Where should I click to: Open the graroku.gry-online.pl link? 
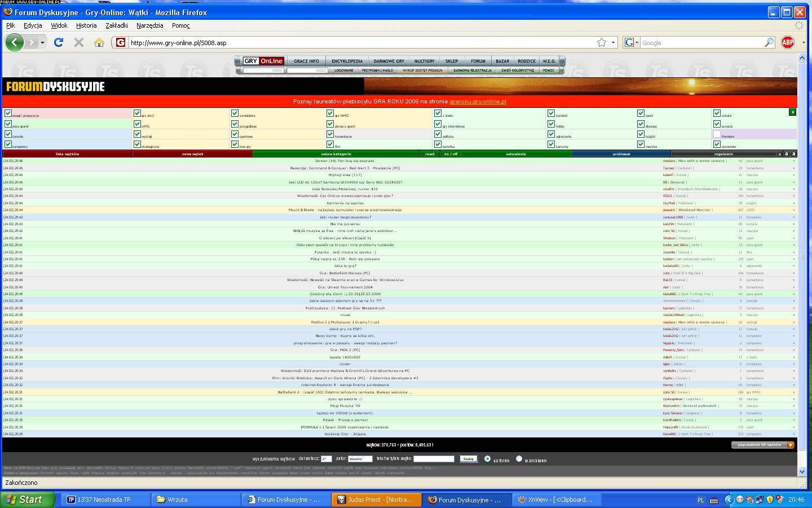click(x=478, y=102)
